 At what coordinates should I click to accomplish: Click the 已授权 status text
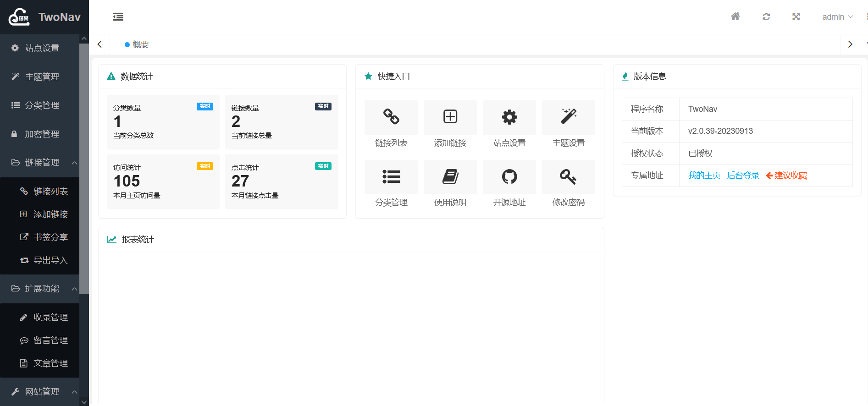pos(700,154)
